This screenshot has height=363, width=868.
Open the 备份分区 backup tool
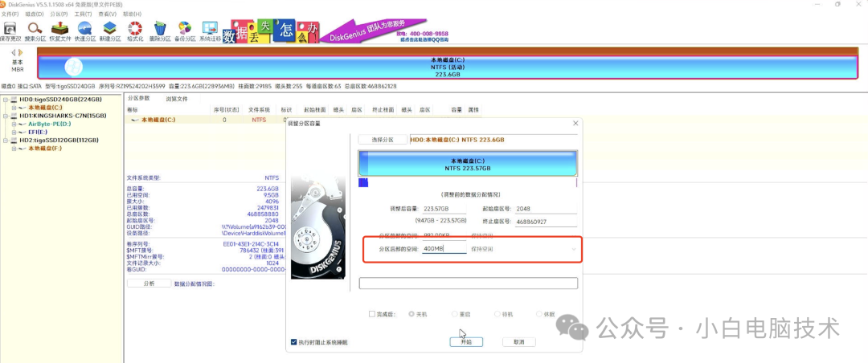185,31
